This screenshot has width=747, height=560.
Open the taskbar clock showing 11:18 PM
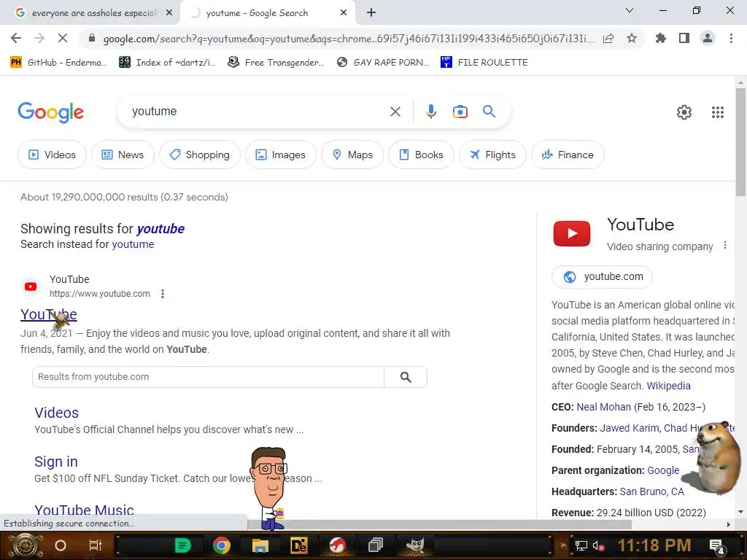654,545
